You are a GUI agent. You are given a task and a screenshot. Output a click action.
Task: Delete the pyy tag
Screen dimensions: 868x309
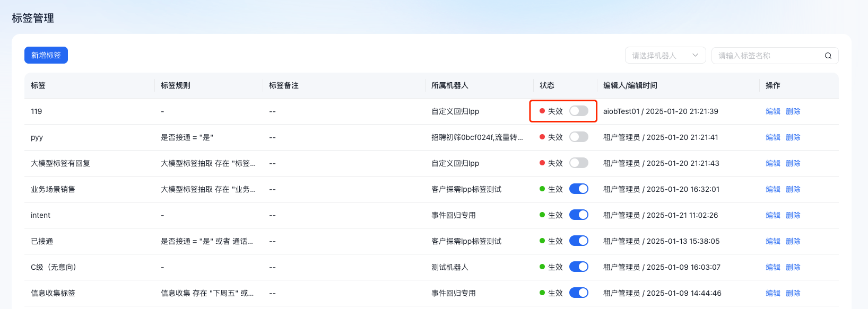(793, 137)
